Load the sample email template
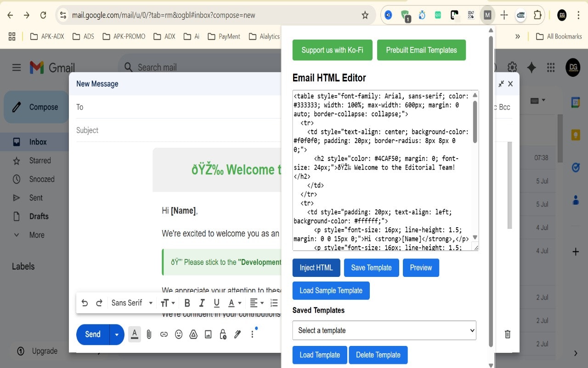This screenshot has width=588, height=368. (331, 290)
